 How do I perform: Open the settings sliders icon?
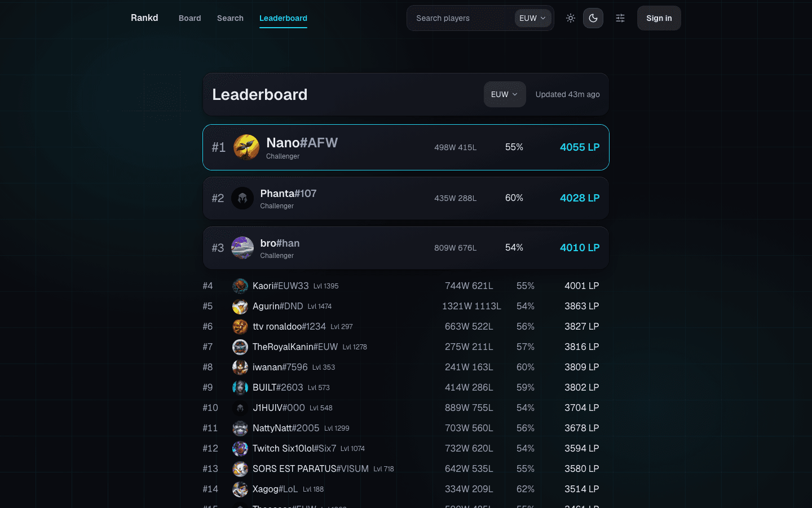point(620,18)
